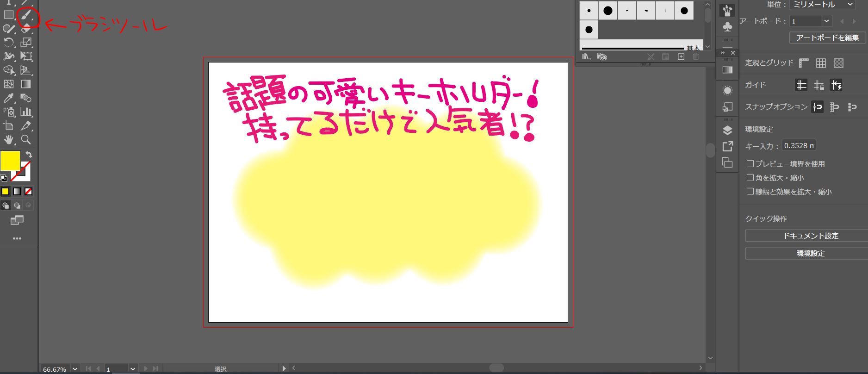Screen dimensions: 868x374
Task: Collapse the docked panel with double arrows
Action: tap(723, 53)
